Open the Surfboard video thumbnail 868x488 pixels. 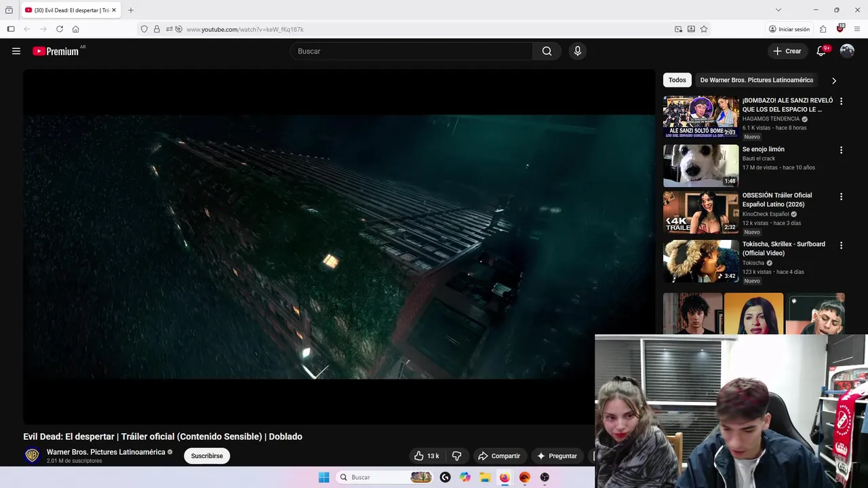point(701,261)
